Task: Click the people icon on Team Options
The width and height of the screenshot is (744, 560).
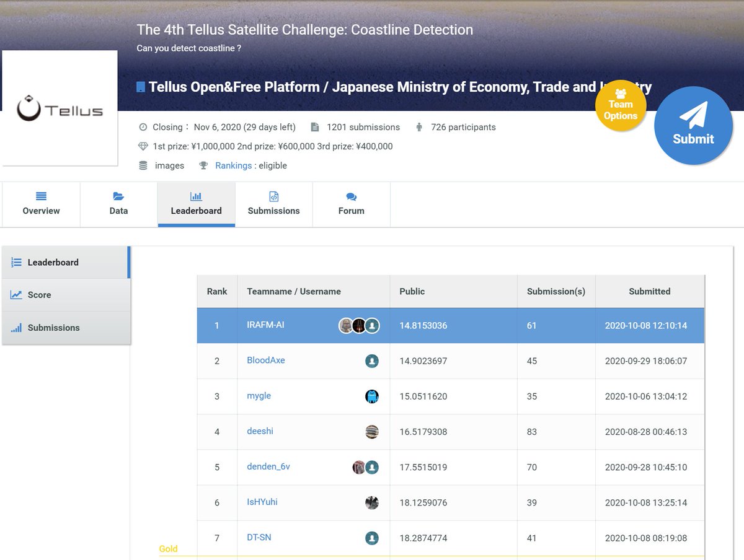Action: pos(621,94)
